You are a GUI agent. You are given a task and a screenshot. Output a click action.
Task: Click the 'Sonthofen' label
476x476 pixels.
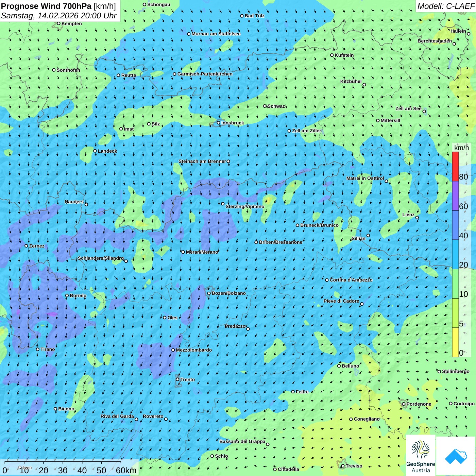point(68,70)
